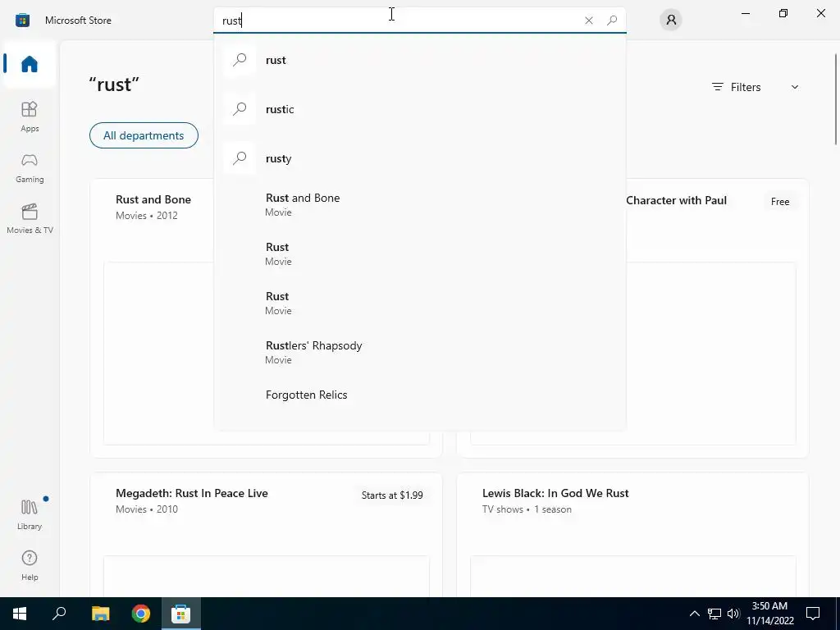Screen dimensions: 840x630
Task: Open the Help section
Action: pyautogui.click(x=30, y=565)
